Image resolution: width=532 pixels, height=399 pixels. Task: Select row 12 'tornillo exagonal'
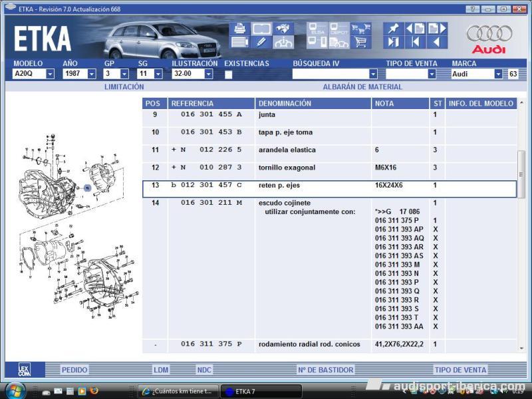pos(329,171)
